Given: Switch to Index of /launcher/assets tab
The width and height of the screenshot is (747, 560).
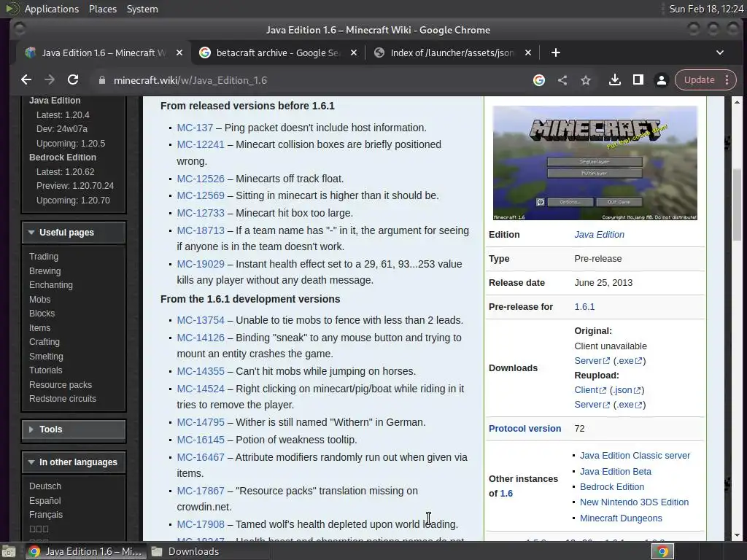Looking at the screenshot, I should [452, 52].
